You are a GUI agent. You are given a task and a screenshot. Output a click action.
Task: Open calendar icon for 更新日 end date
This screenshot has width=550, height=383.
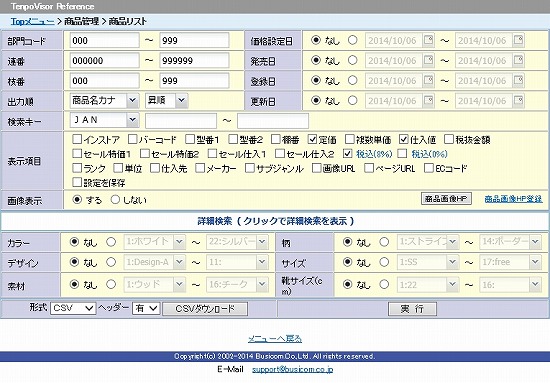tap(518, 100)
